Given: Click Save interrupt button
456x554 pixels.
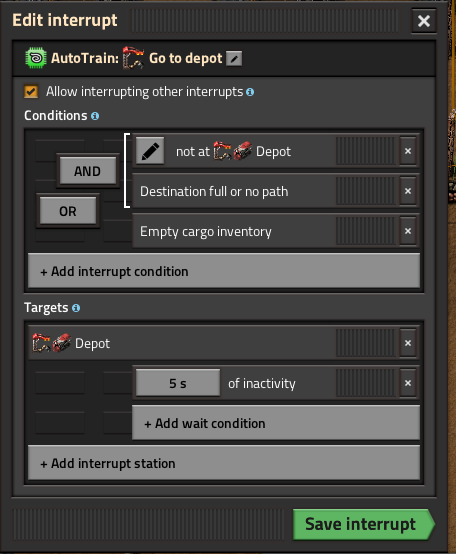Looking at the screenshot, I should click(363, 524).
